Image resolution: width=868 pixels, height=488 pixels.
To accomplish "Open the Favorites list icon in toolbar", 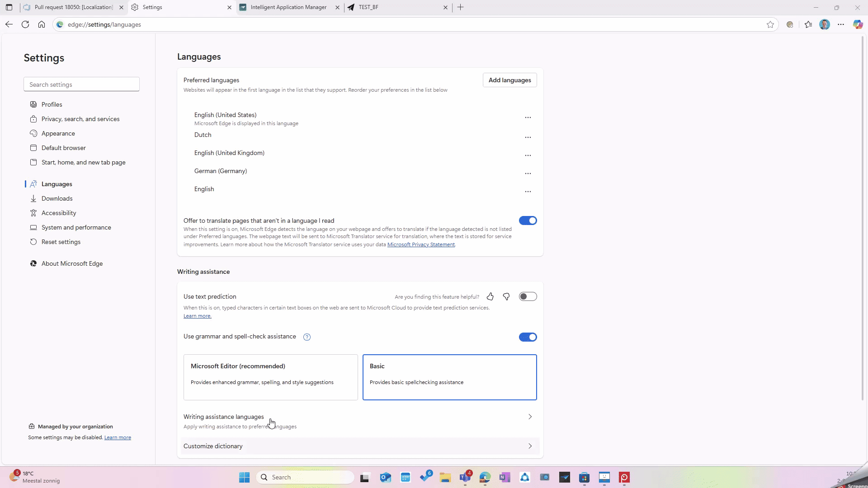I will 808,24.
